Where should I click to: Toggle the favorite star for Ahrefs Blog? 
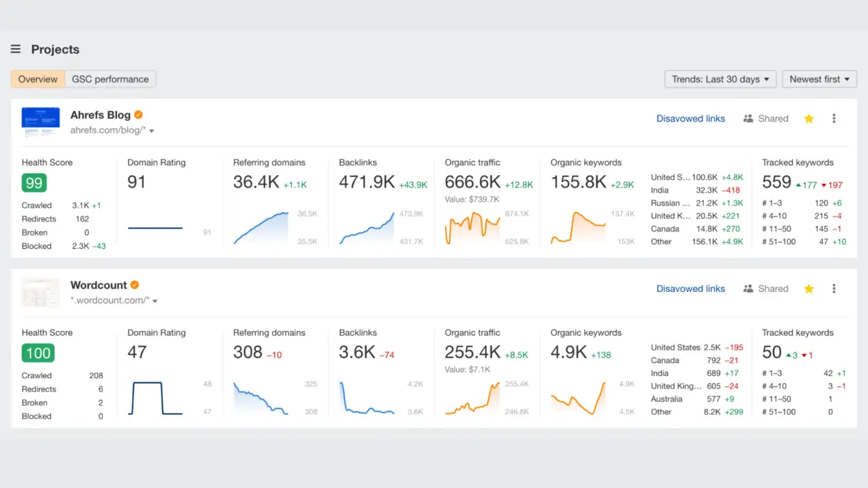click(809, 118)
